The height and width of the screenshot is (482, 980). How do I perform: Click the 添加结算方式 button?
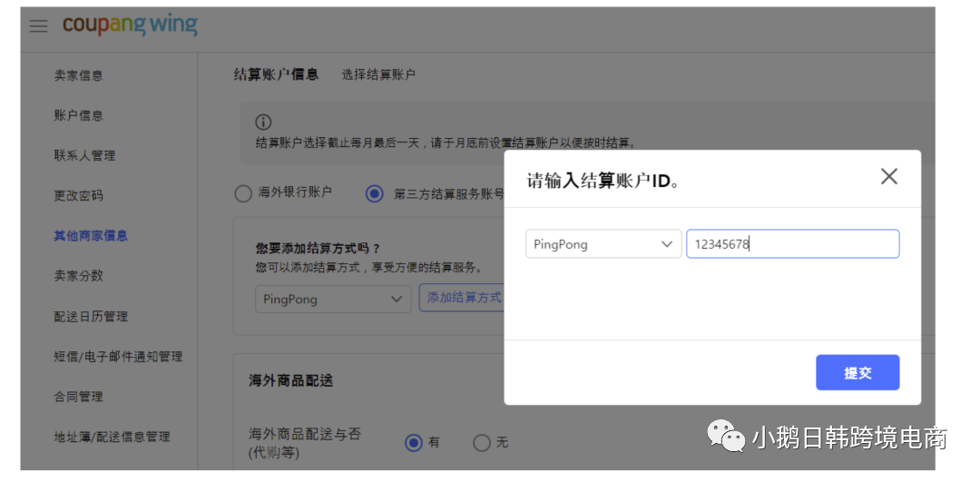point(463,298)
